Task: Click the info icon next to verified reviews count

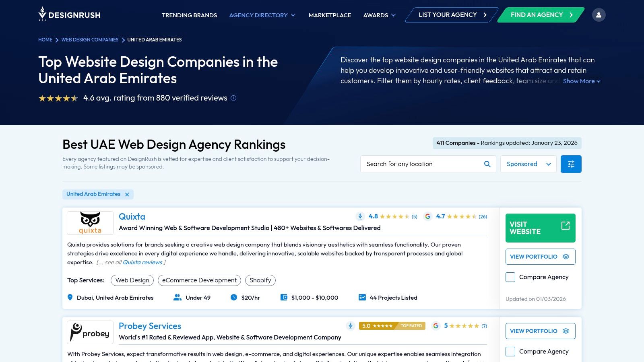Action: pos(233,98)
